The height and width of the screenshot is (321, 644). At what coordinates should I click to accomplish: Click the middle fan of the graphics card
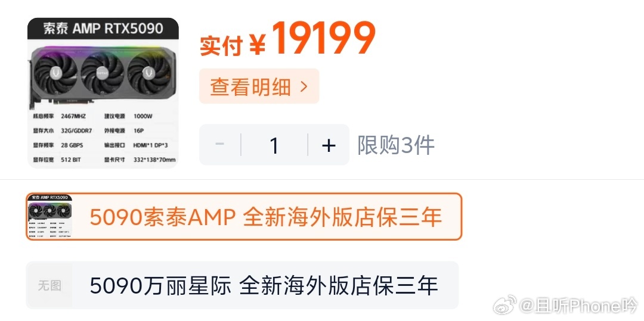pyautogui.click(x=103, y=74)
